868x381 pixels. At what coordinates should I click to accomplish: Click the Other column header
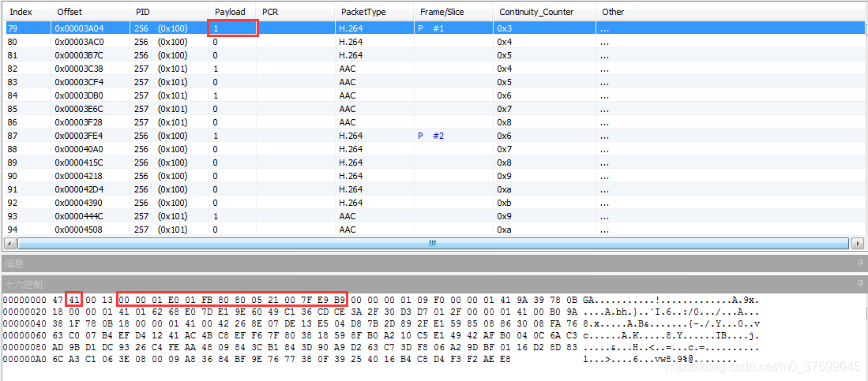pos(731,12)
